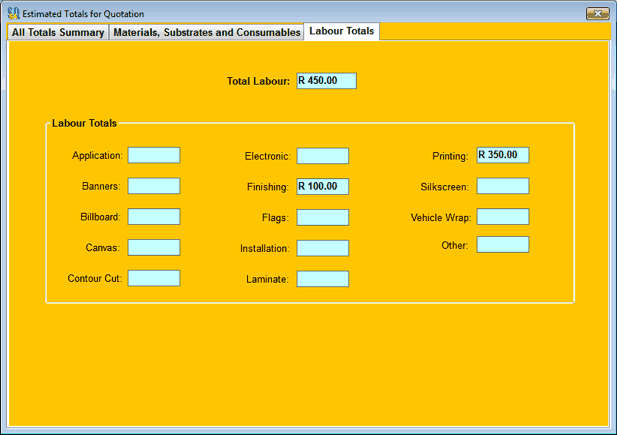Focus the Flags labour field
Screen dimensions: 617x435
[x=323, y=218]
